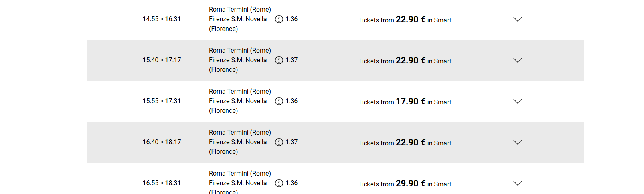Open info icon for 15:40 train

click(279, 60)
